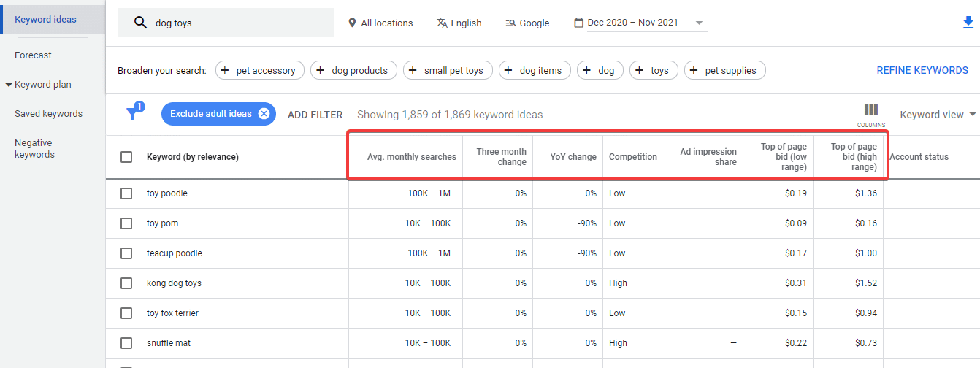Screen dimensions: 980x368
Task: Remove the Exclude adult ideas filter
Action: [264, 114]
